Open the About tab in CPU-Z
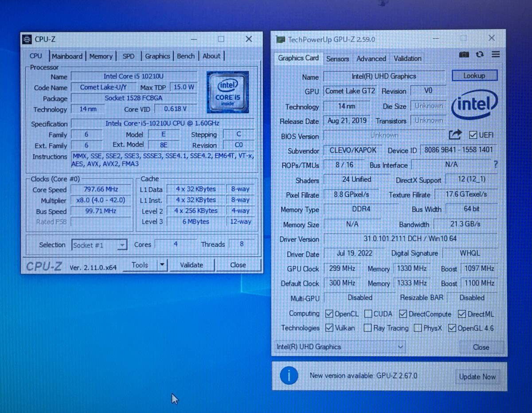This screenshot has width=532, height=413. point(211,56)
